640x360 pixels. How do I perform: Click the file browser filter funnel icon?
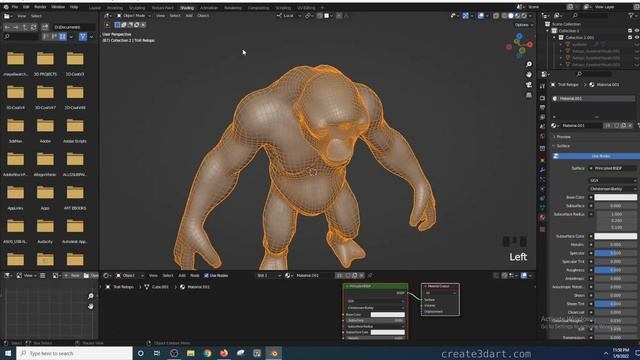click(83, 37)
